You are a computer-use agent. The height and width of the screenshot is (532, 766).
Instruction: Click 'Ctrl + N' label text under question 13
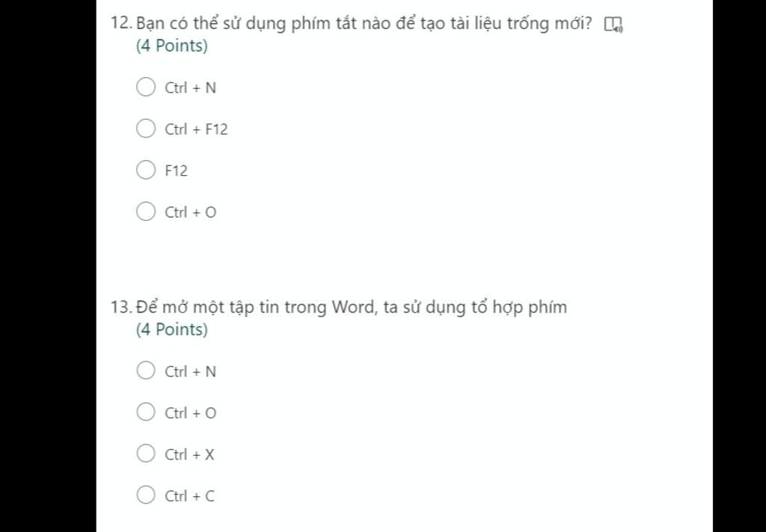point(190,372)
